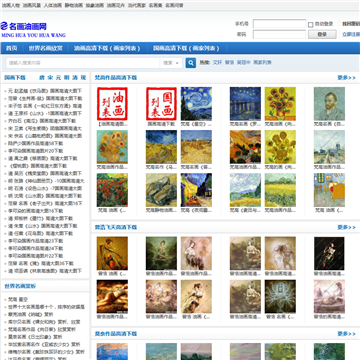Open the still life of shoes thumbnail
360x360 pixels.
point(161,190)
